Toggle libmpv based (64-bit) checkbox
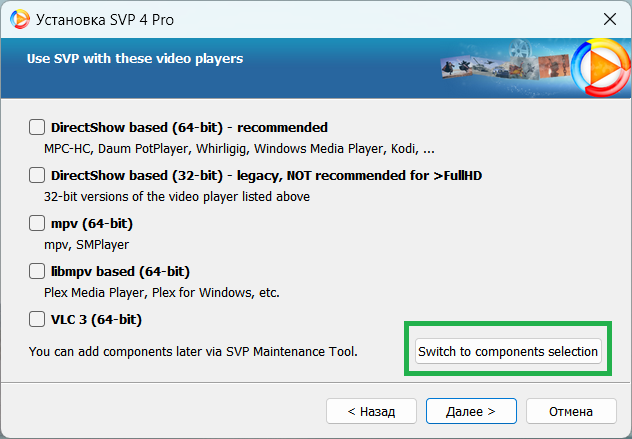The width and height of the screenshot is (632, 439). [37, 271]
